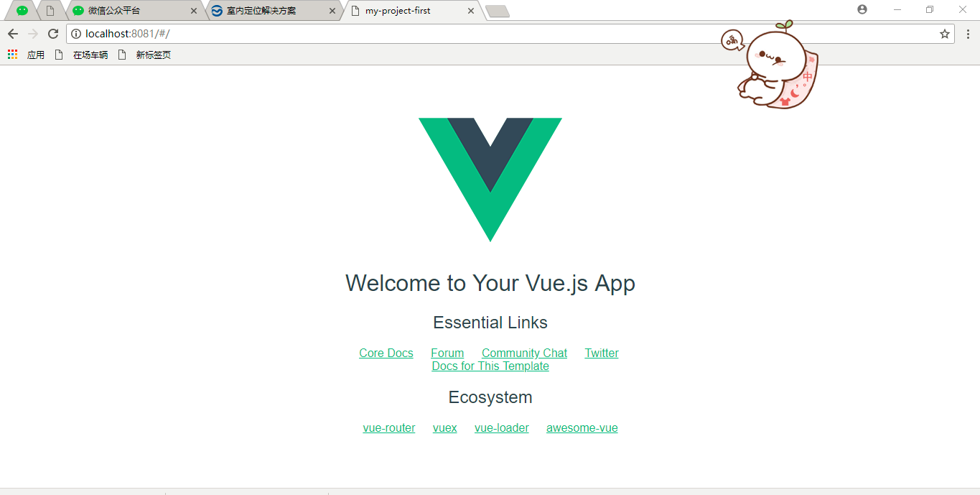Click the Vue logo image
This screenshot has width=980, height=495.
[x=490, y=180]
